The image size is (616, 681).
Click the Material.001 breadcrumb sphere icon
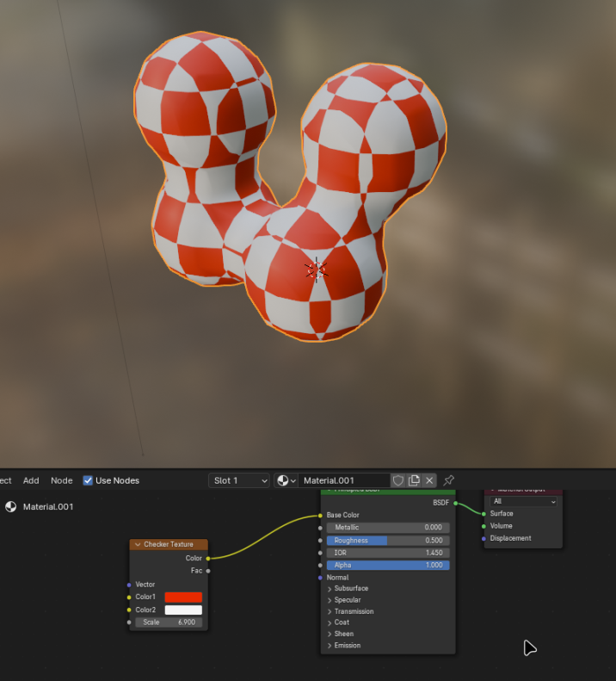pyautogui.click(x=11, y=506)
